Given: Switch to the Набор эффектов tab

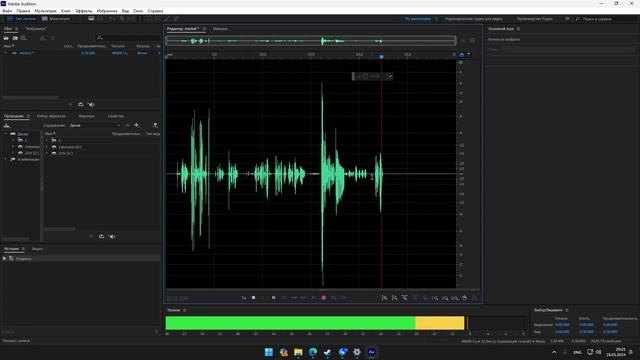Looking at the screenshot, I should [51, 116].
